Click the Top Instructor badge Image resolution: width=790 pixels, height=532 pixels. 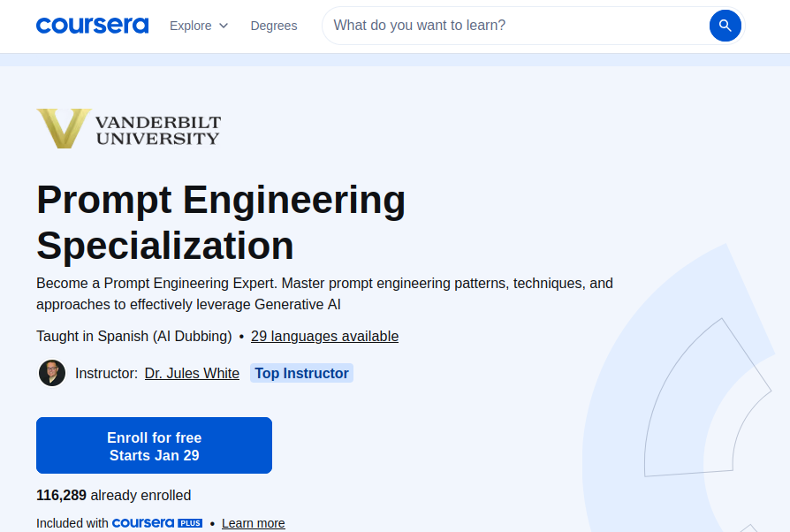coord(301,373)
